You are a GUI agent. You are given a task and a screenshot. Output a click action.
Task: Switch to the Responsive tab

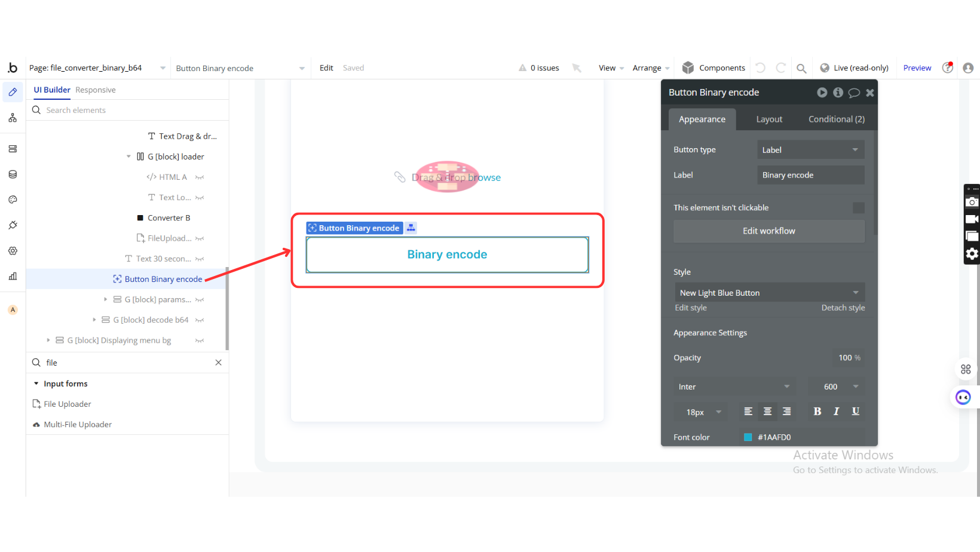[96, 90]
